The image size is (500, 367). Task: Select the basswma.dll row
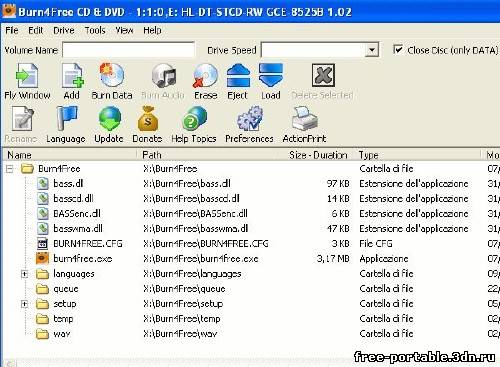pyautogui.click(x=250, y=229)
